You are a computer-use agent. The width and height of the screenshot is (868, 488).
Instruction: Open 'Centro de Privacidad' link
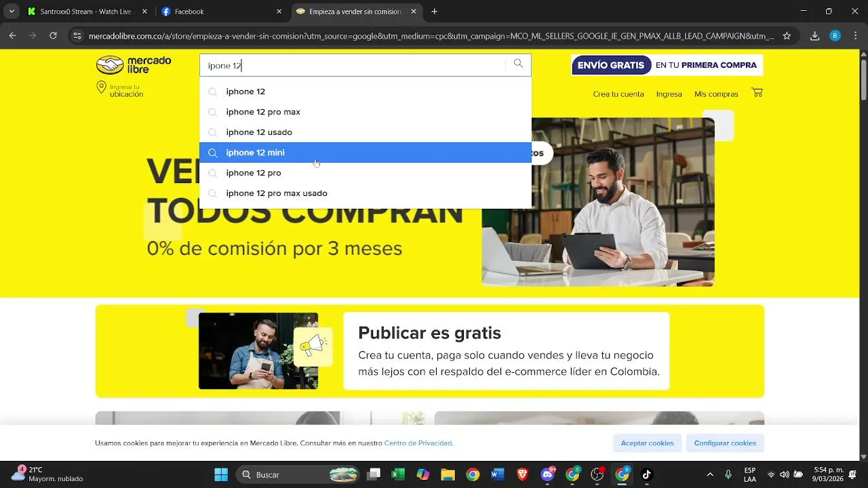418,443
